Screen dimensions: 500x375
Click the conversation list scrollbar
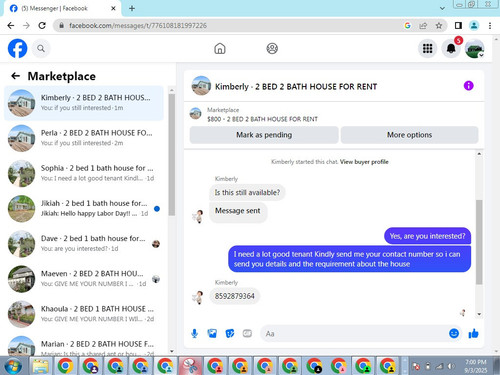coord(172,155)
